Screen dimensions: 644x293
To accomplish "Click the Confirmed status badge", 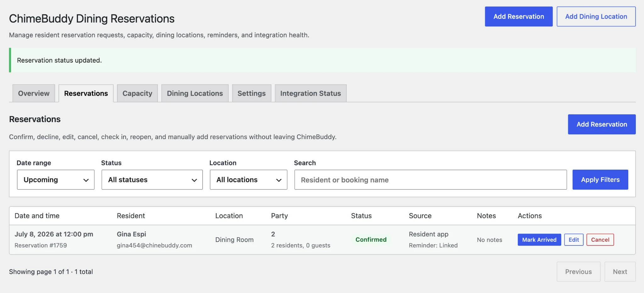I will (371, 240).
